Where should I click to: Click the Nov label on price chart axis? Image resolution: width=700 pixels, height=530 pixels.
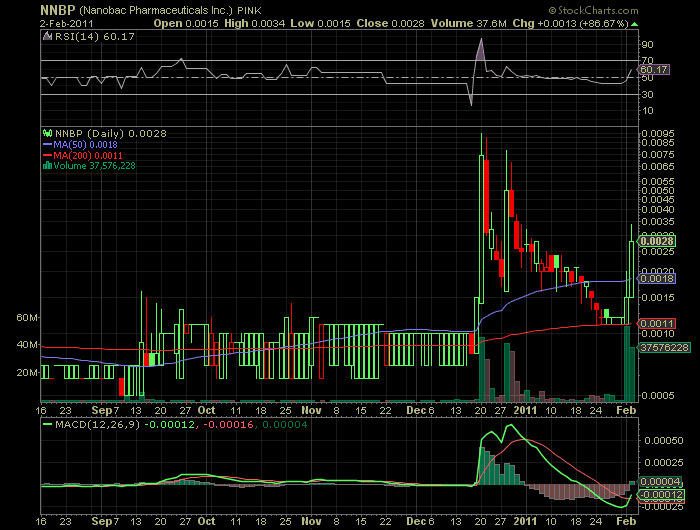click(x=311, y=410)
